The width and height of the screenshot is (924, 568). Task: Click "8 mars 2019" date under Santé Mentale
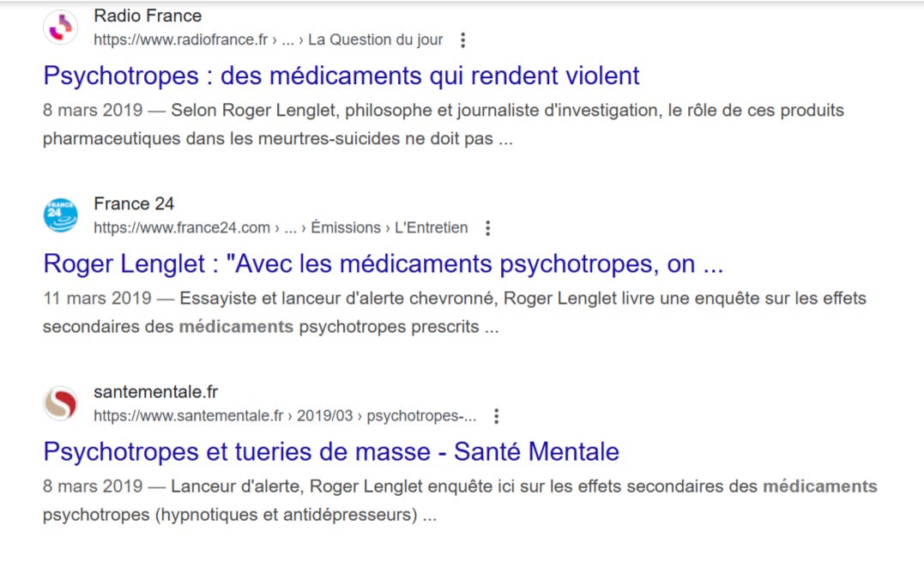tap(93, 486)
